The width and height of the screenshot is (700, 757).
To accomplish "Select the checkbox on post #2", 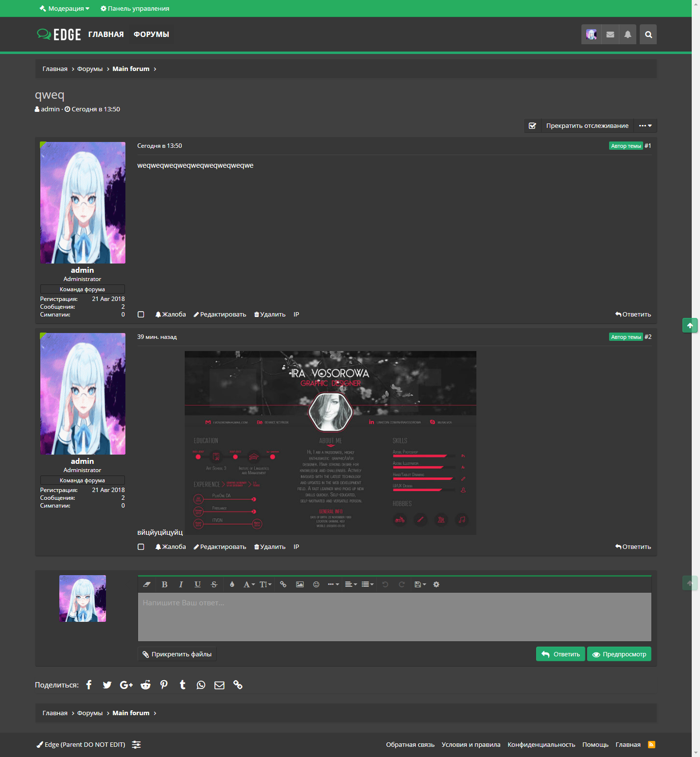I will (x=141, y=547).
